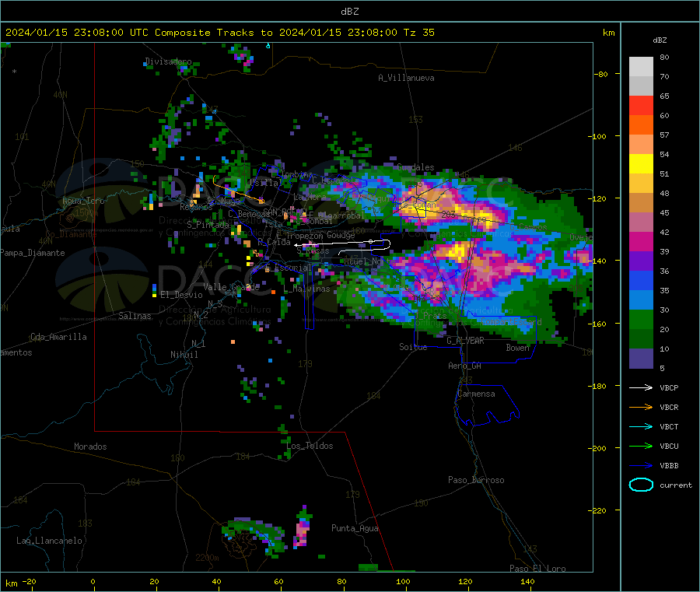Click the 'current' legend label
Image resolution: width=700 pixels, height=592 pixels.
click(x=676, y=485)
